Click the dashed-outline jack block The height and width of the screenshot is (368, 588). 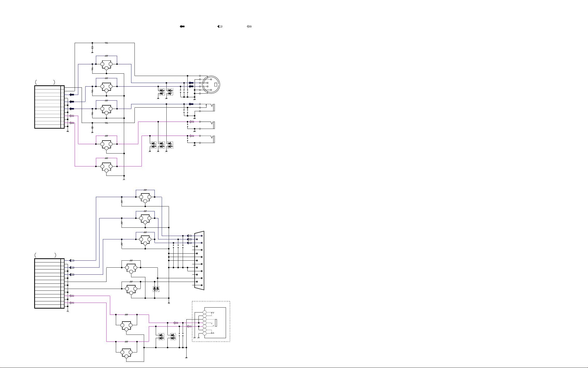pyautogui.click(x=211, y=321)
